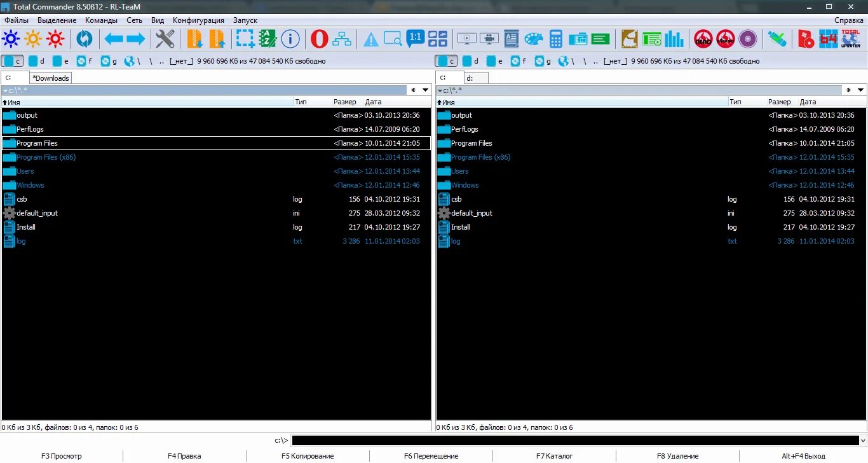
Task: Click the refresh circular arrows toolbar icon
Action: coord(84,39)
